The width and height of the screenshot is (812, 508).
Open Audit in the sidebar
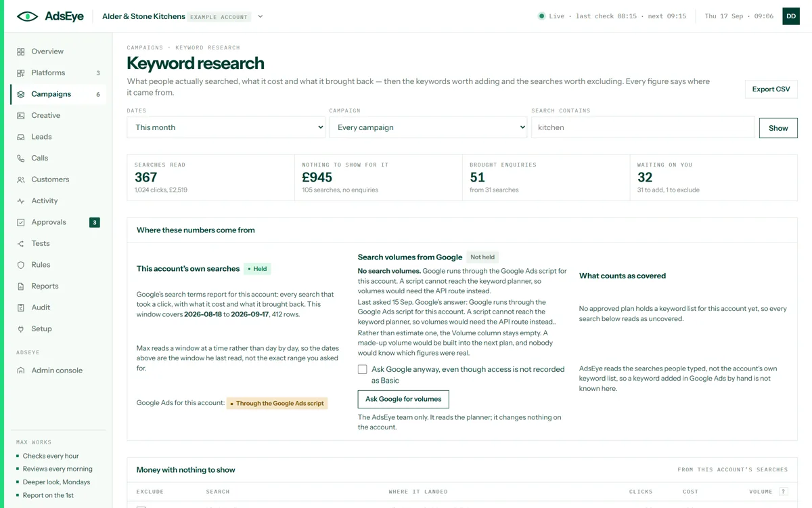click(59, 308)
